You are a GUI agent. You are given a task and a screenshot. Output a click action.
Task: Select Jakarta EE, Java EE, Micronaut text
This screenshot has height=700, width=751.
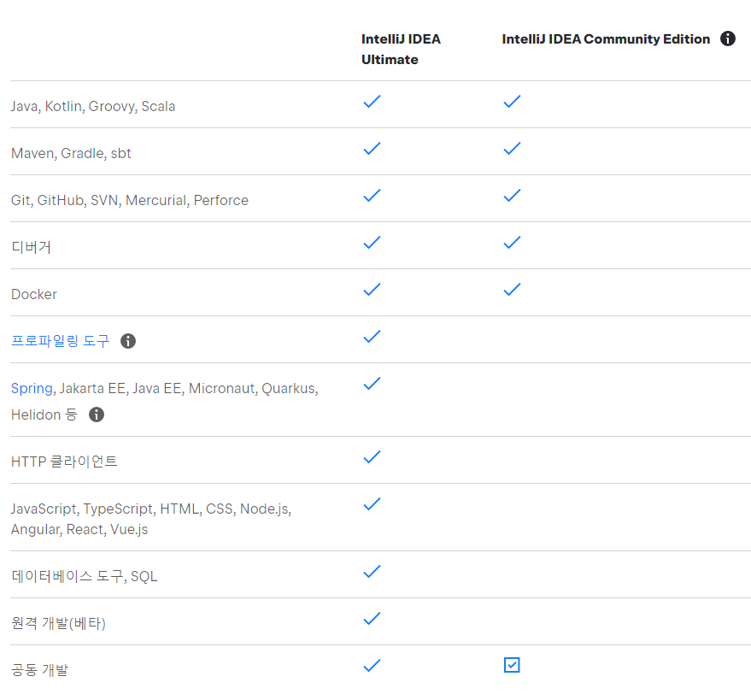pyautogui.click(x=157, y=388)
